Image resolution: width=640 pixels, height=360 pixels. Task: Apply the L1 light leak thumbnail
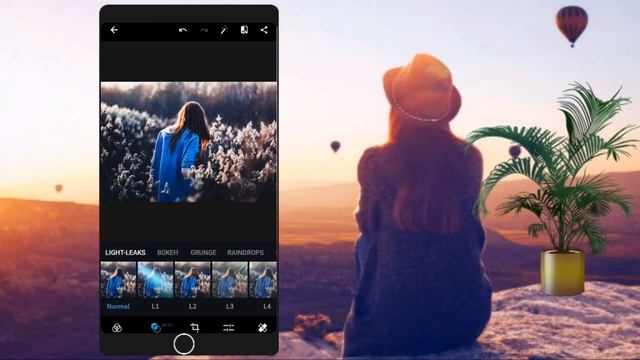pos(156,280)
